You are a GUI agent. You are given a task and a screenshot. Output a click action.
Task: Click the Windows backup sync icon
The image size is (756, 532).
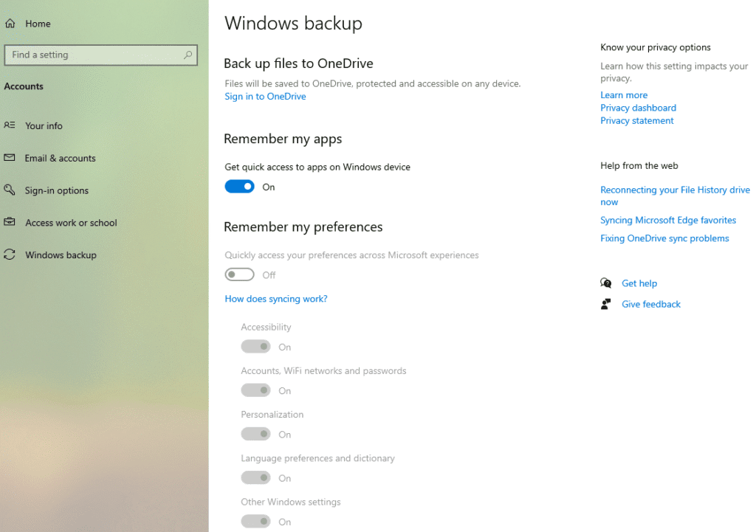click(x=10, y=255)
